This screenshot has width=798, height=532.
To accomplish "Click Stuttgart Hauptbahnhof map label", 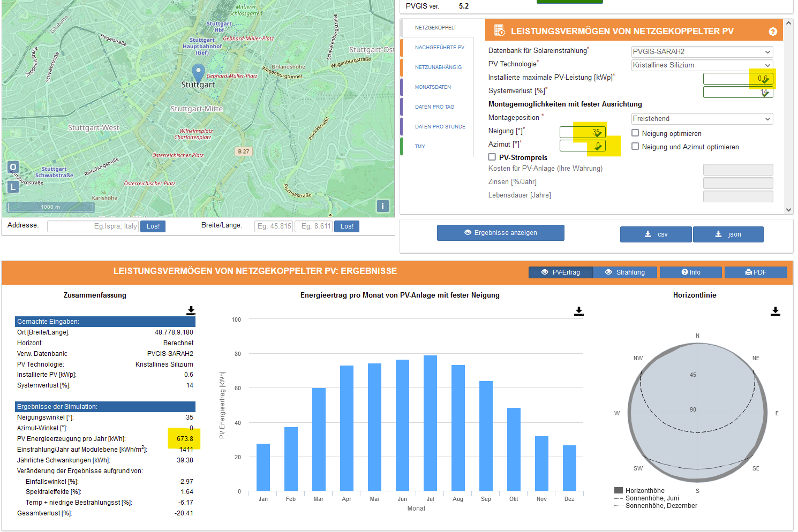I will pos(202,46).
